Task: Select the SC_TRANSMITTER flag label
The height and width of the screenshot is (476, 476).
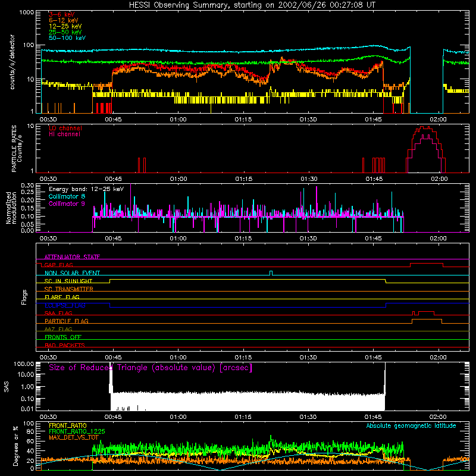Action: click(x=69, y=289)
